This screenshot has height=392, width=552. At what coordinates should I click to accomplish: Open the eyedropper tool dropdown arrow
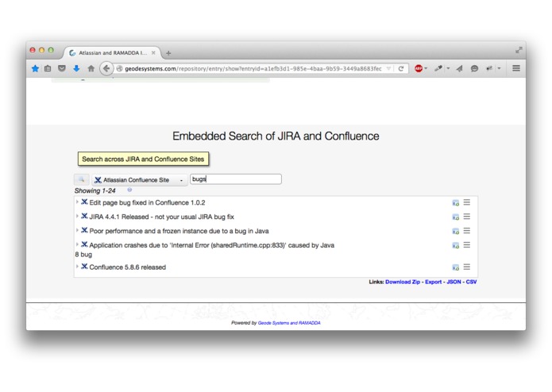tap(448, 68)
